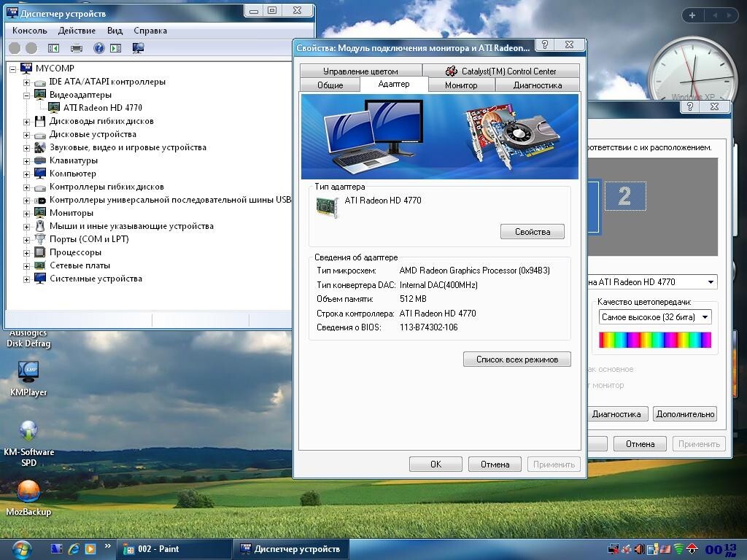Scan for hardware changes with monitor magnifier icon
This screenshot has height=560, width=747.
[x=138, y=48]
